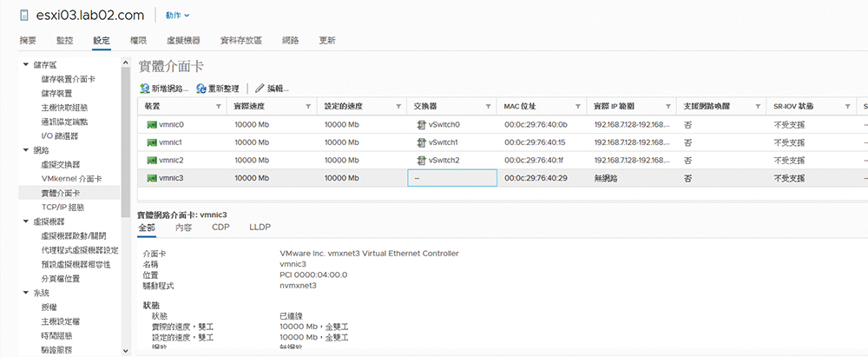
Task: Click the 編輯 pencil icon
Action: point(259,89)
